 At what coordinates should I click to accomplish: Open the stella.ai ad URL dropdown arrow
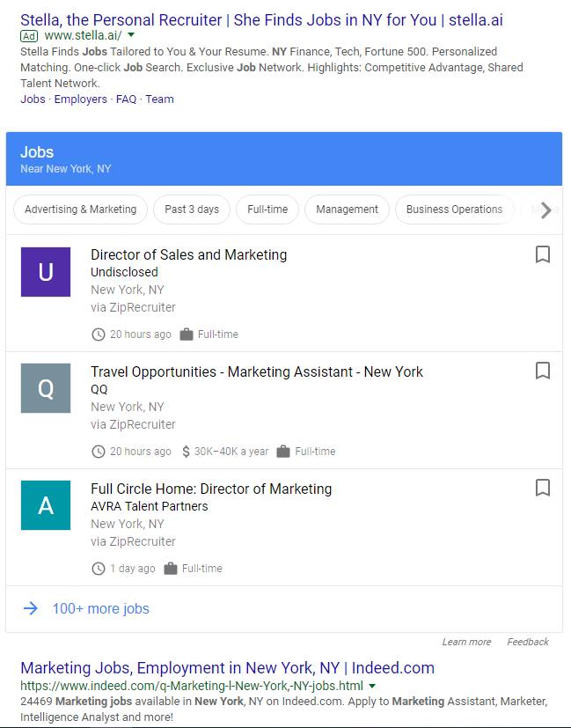[x=131, y=35]
